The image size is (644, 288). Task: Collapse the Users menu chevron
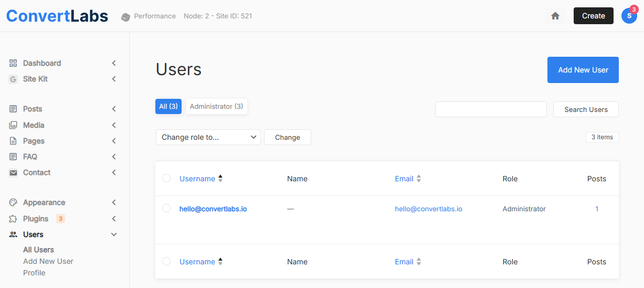[114, 234]
